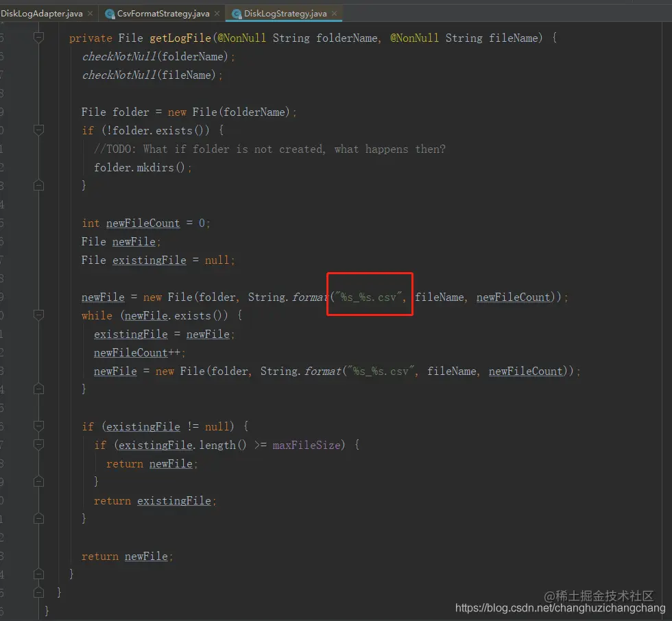Click the maxFileSize field reference
Screen dimensions: 672x621
click(x=307, y=445)
